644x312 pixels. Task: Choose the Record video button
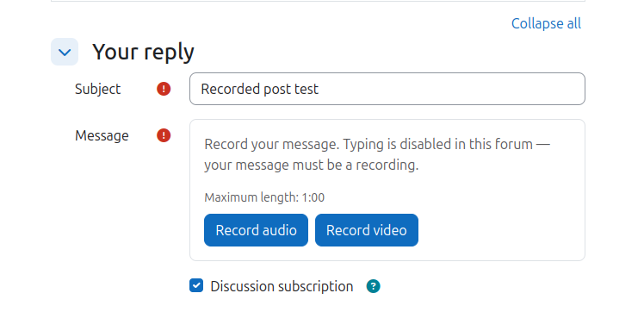click(367, 230)
